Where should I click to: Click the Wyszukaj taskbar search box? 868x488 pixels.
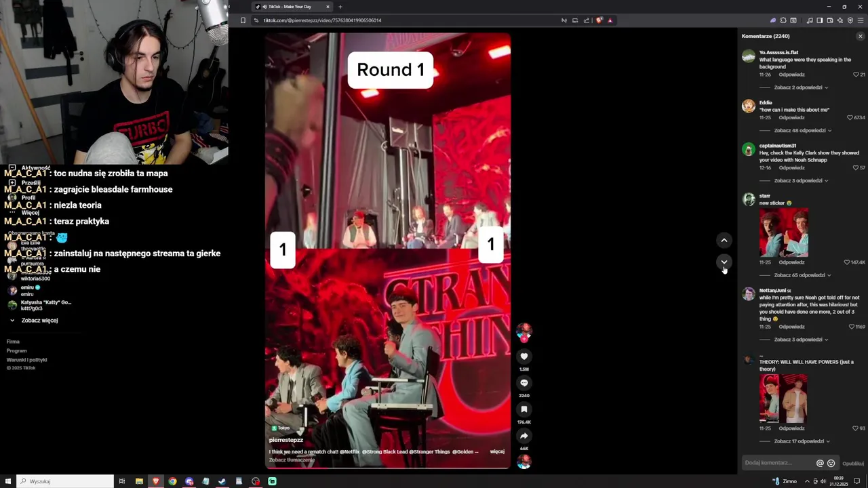(65, 481)
